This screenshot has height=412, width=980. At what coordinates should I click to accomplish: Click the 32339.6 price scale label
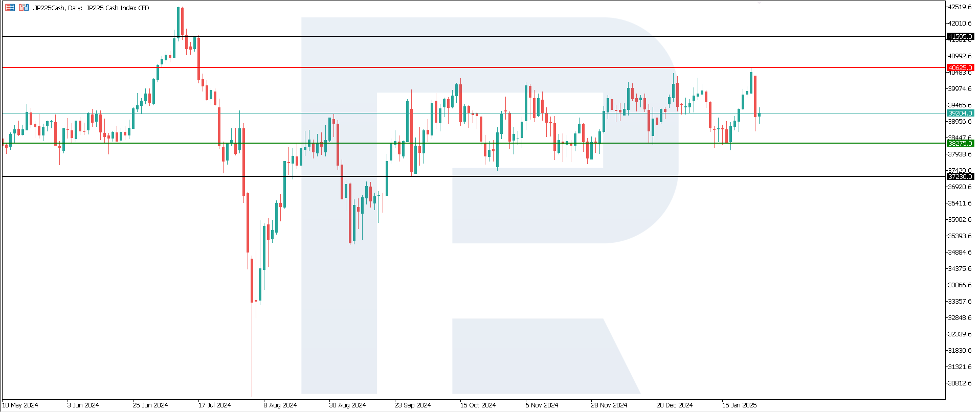pyautogui.click(x=960, y=334)
